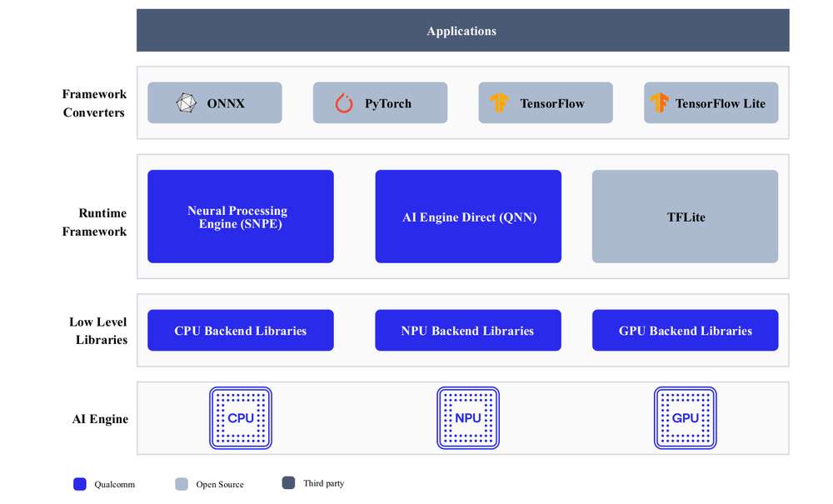Select the AI Engine Direct (QNN) block
This screenshot has width=833, height=504.
[468, 217]
